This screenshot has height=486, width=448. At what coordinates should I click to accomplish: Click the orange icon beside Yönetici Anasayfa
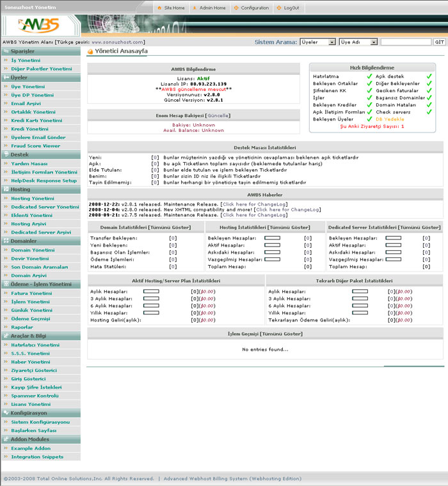pyautogui.click(x=90, y=52)
